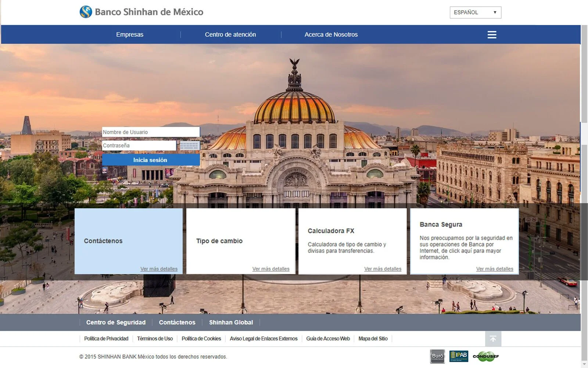This screenshot has height=368, width=588.
Task: Open Política de Cookies link
Action: pyautogui.click(x=201, y=339)
